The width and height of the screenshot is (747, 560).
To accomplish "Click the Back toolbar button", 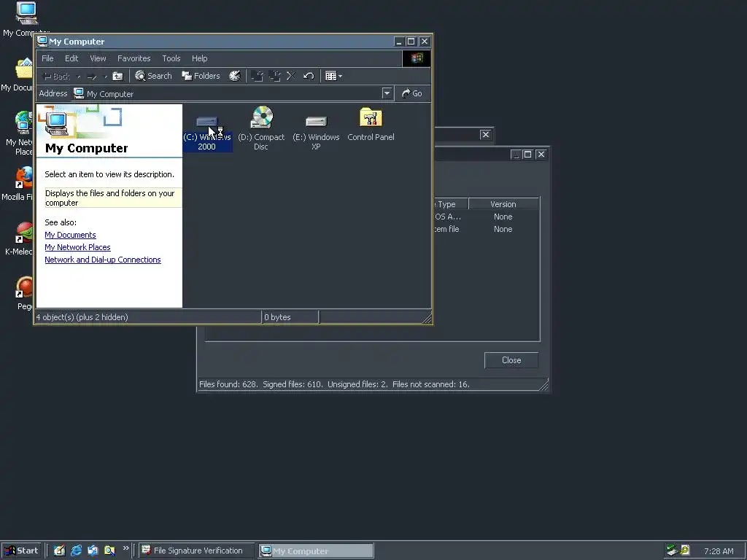I will tap(57, 76).
